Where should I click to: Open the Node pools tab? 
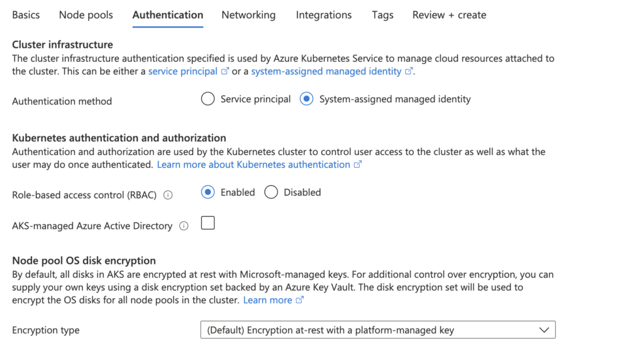click(86, 15)
